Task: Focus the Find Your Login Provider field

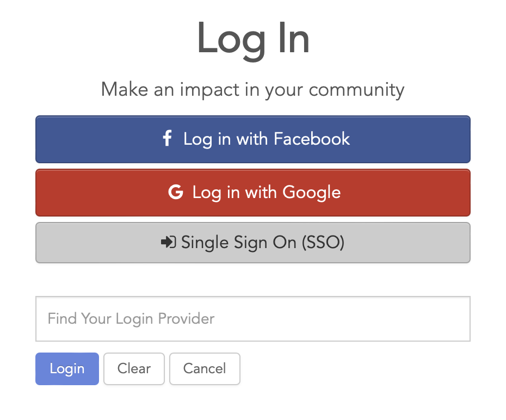Action: click(x=253, y=319)
